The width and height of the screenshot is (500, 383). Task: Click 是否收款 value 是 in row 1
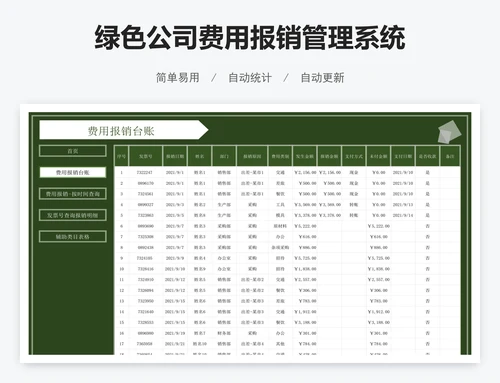[x=428, y=173]
